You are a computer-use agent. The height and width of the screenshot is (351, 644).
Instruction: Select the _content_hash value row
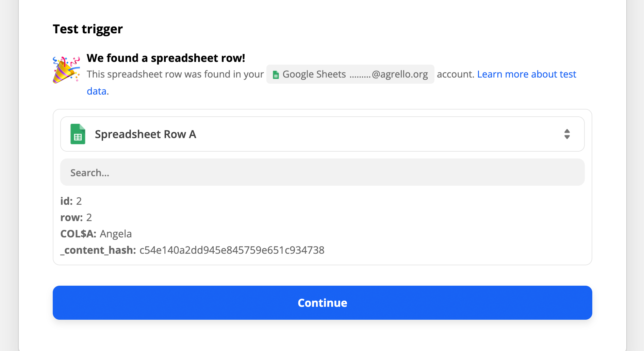(x=192, y=250)
